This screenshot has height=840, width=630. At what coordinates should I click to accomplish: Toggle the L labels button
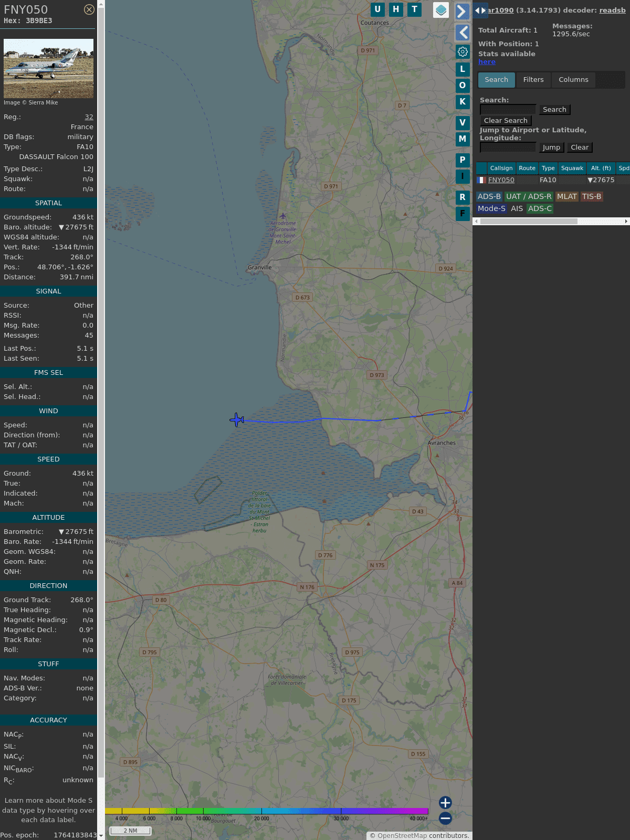pos(463,69)
